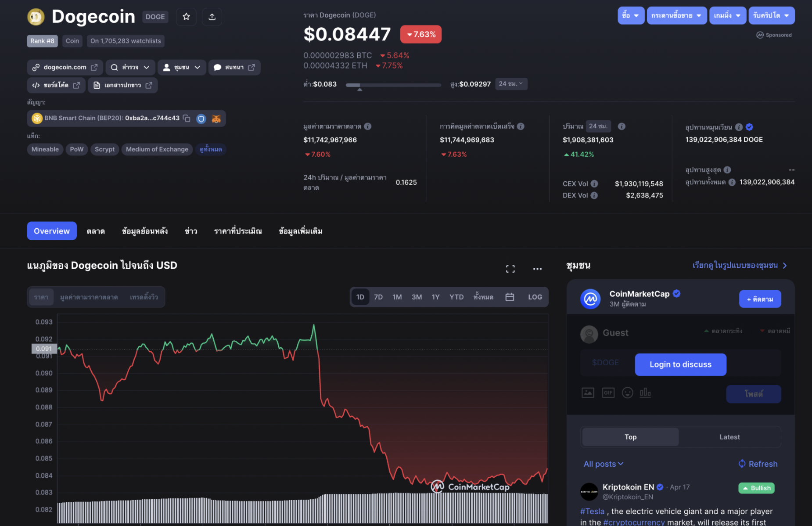The image size is (812, 526).
Task: Click info icon next to 24h volume
Action: [x=622, y=126]
